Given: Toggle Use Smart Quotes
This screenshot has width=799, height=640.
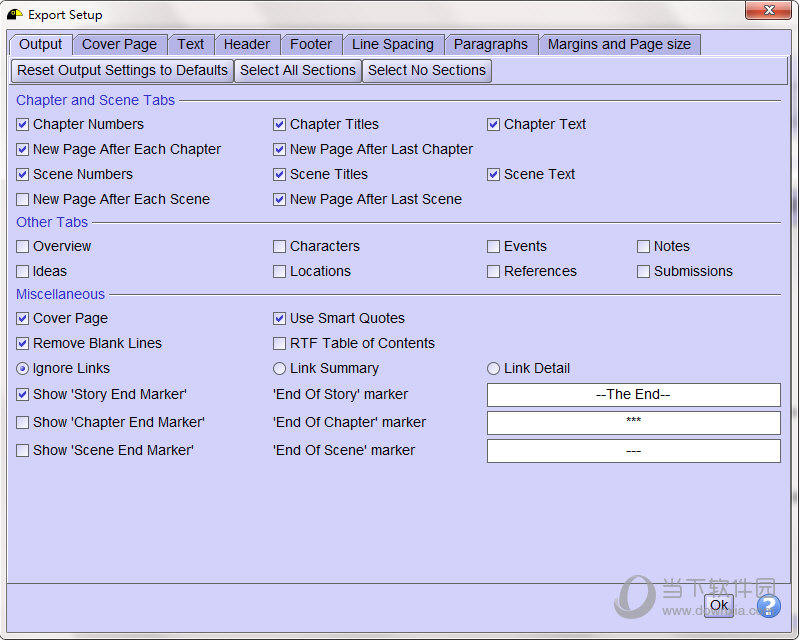Looking at the screenshot, I should tap(279, 318).
